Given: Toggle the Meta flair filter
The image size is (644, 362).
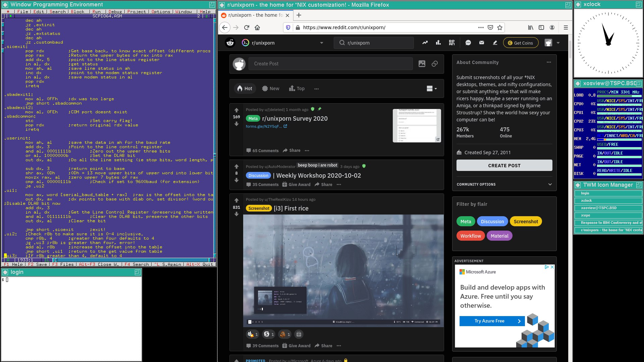Looking at the screenshot, I should point(466,222).
